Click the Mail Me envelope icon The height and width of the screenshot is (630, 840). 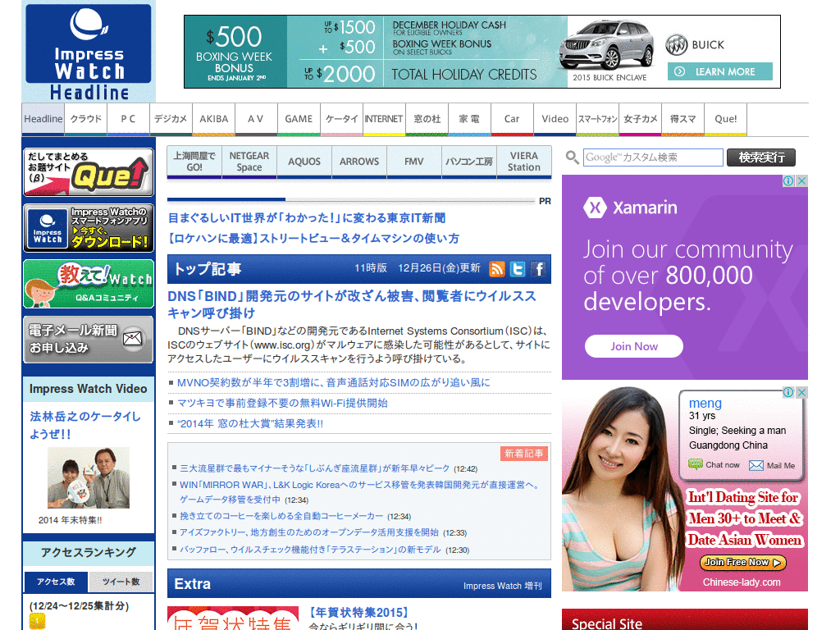(756, 466)
